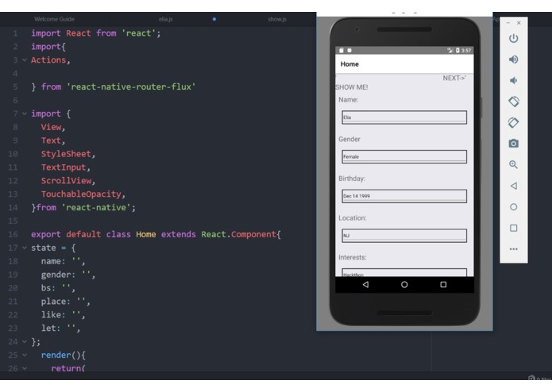Click line number 15 in gutter
The width and height of the screenshot is (552, 392).
[x=13, y=221]
